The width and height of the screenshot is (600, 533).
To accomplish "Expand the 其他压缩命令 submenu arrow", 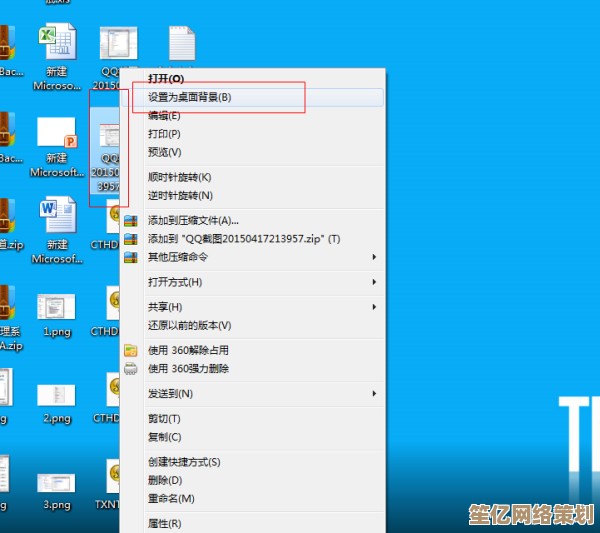I will point(375,257).
